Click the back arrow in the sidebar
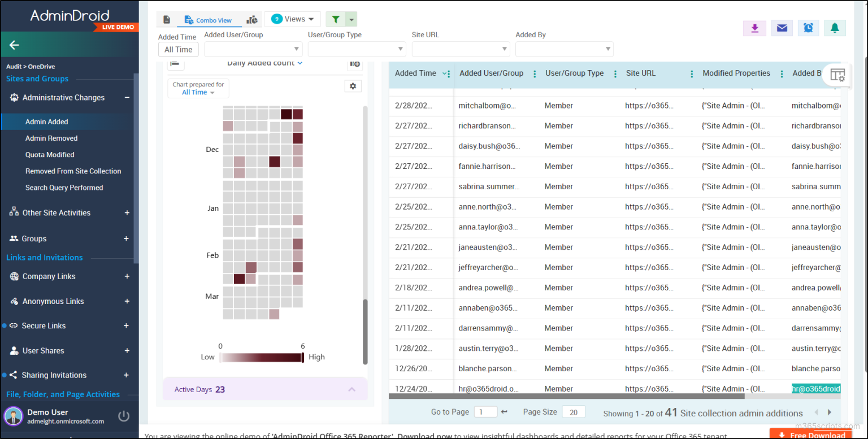 pyautogui.click(x=14, y=45)
